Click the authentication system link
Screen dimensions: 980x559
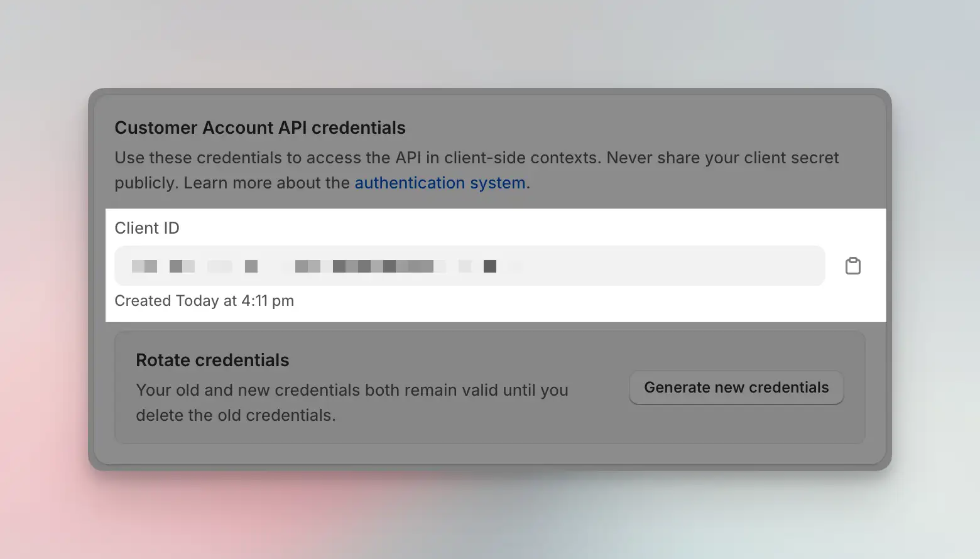click(x=440, y=183)
